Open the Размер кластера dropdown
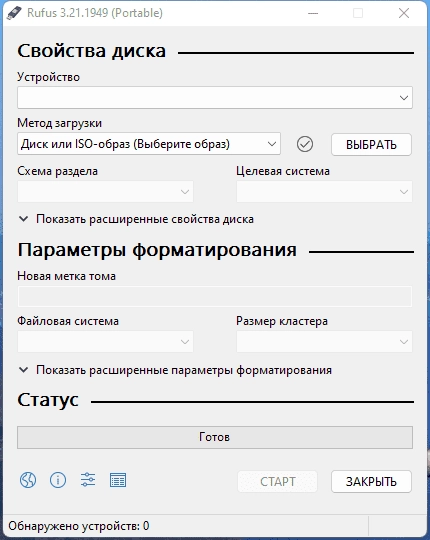The width and height of the screenshot is (430, 540). coord(324,341)
